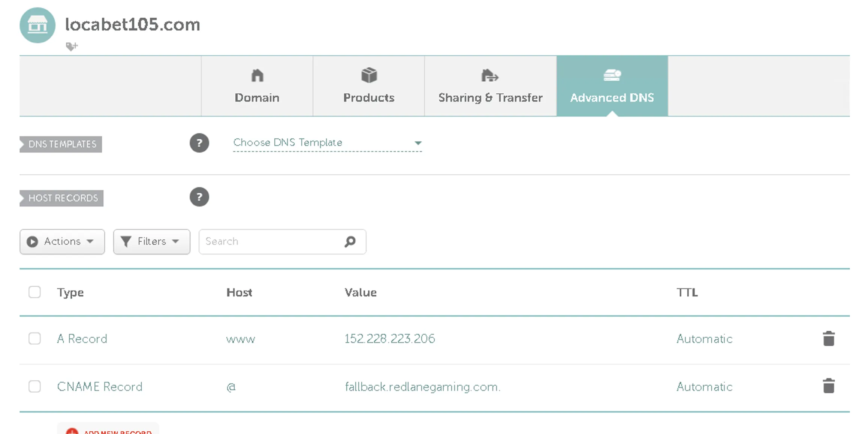Image resolution: width=868 pixels, height=434 pixels.
Task: Open the Filters dropdown
Action: [151, 242]
